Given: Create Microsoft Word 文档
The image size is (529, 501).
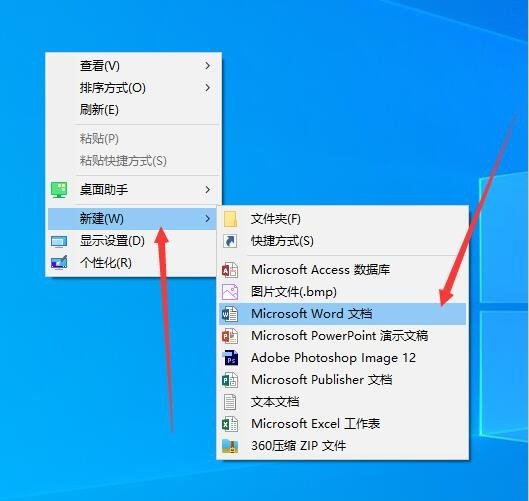Looking at the screenshot, I should 342,314.
